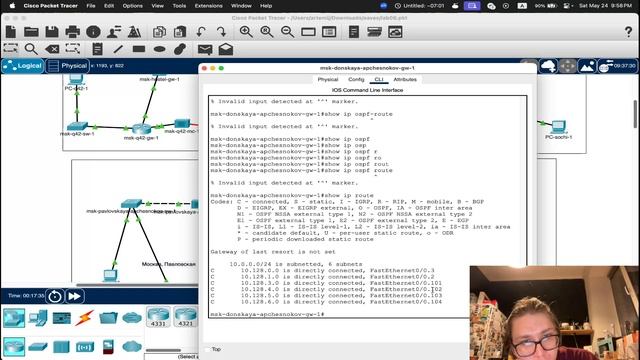Choose Switches subcategory
Image resolution: width=640 pixels, height=360 pixels.
point(38,347)
